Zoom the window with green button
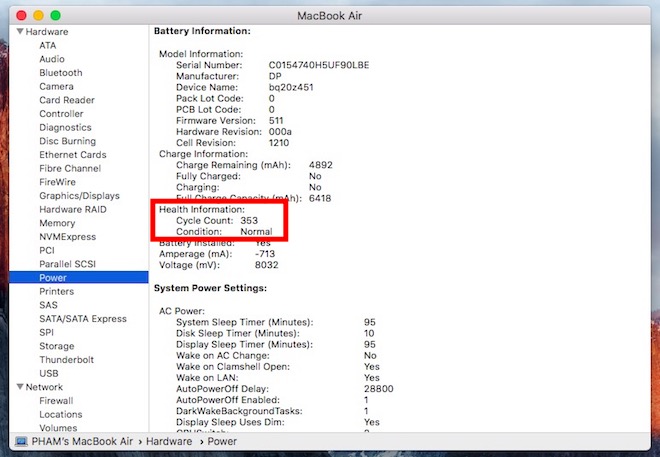Screen dimensions: 660x457 (56, 16)
